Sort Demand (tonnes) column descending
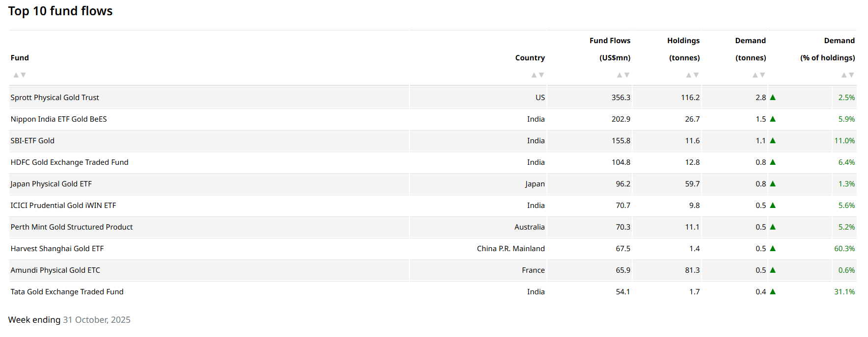The width and height of the screenshot is (868, 337). coord(762,75)
